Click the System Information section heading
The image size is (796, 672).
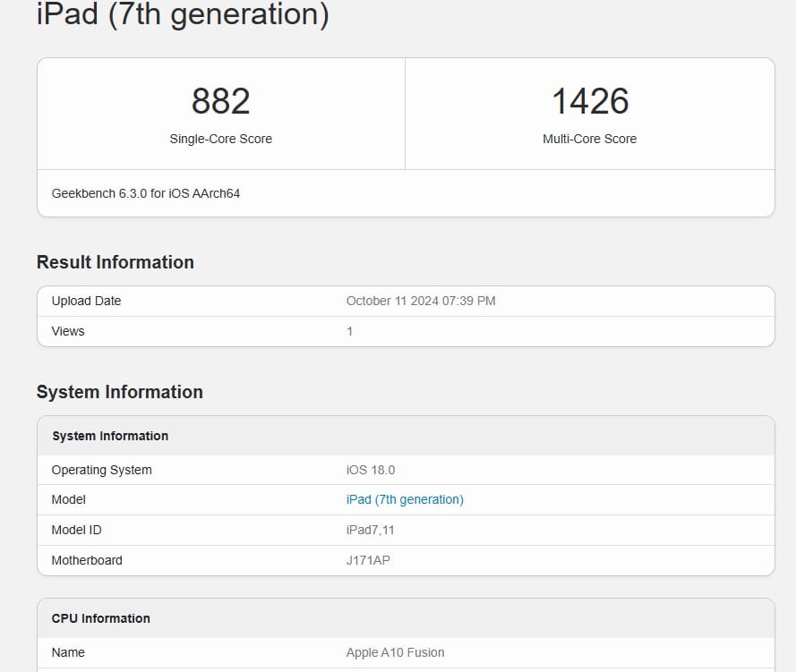[x=120, y=392]
